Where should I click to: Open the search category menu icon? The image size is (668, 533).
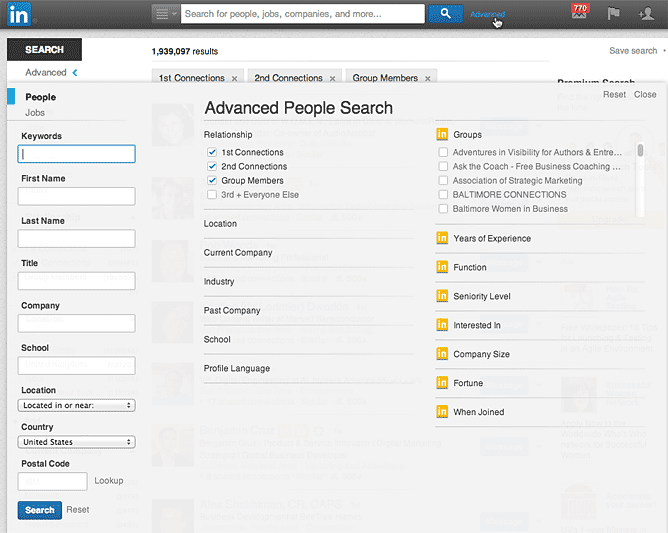coord(166,14)
